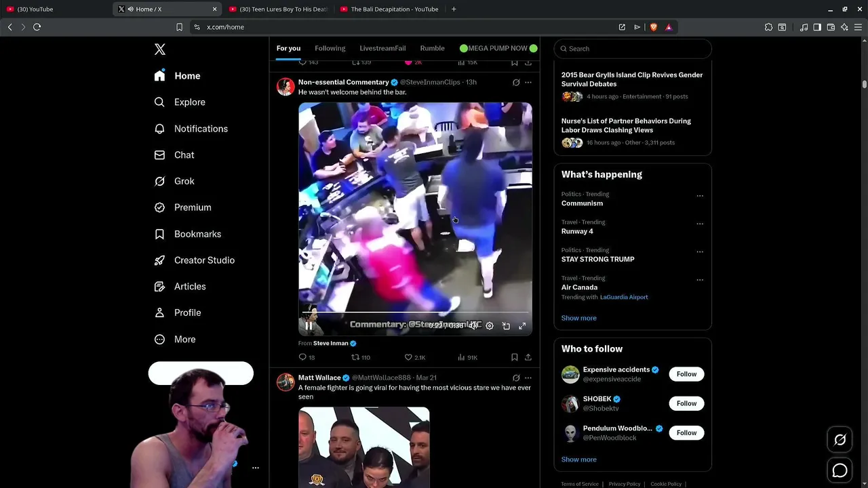The height and width of the screenshot is (488, 868).
Task: Reply to Non-essential Commentary post (18)
Action: (x=307, y=357)
